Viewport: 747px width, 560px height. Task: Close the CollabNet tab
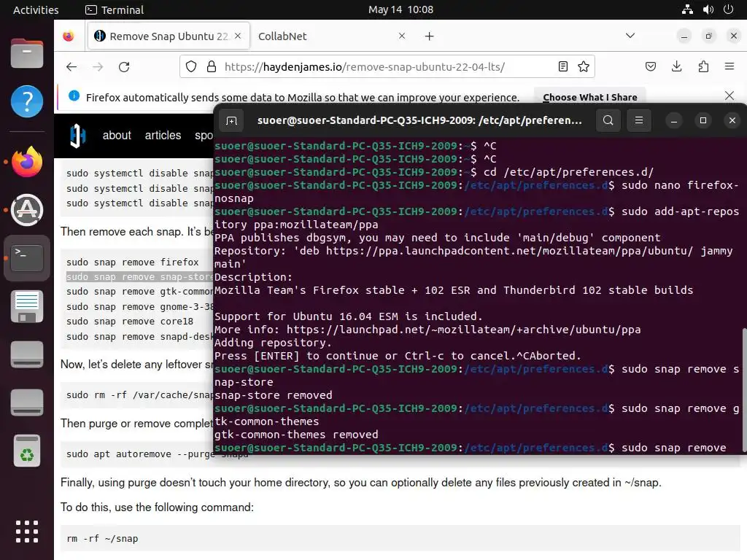coord(402,36)
